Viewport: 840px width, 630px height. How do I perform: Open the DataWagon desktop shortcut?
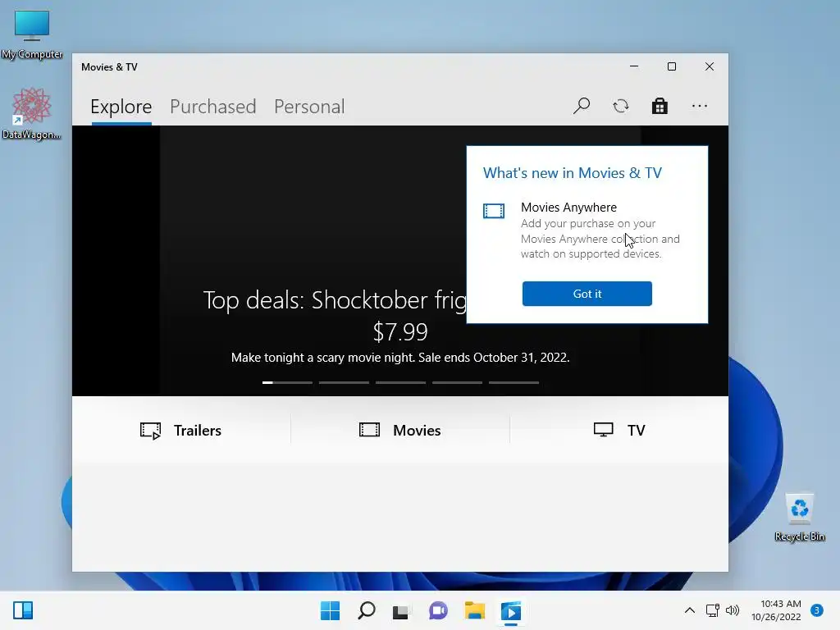(32, 113)
